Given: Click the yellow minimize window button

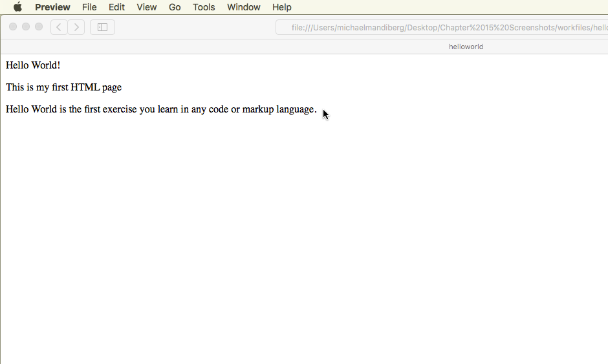Looking at the screenshot, I should (x=26, y=27).
